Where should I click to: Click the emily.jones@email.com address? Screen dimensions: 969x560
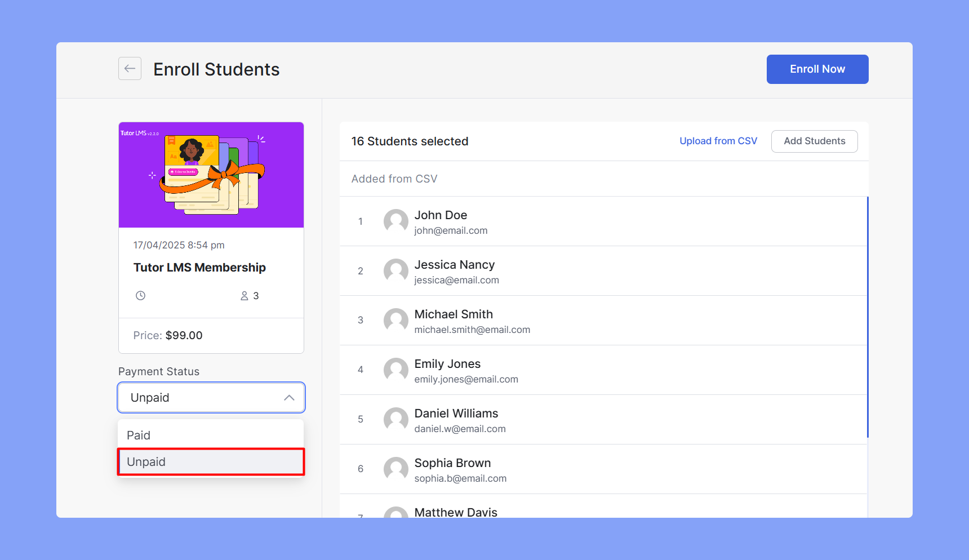466,379
